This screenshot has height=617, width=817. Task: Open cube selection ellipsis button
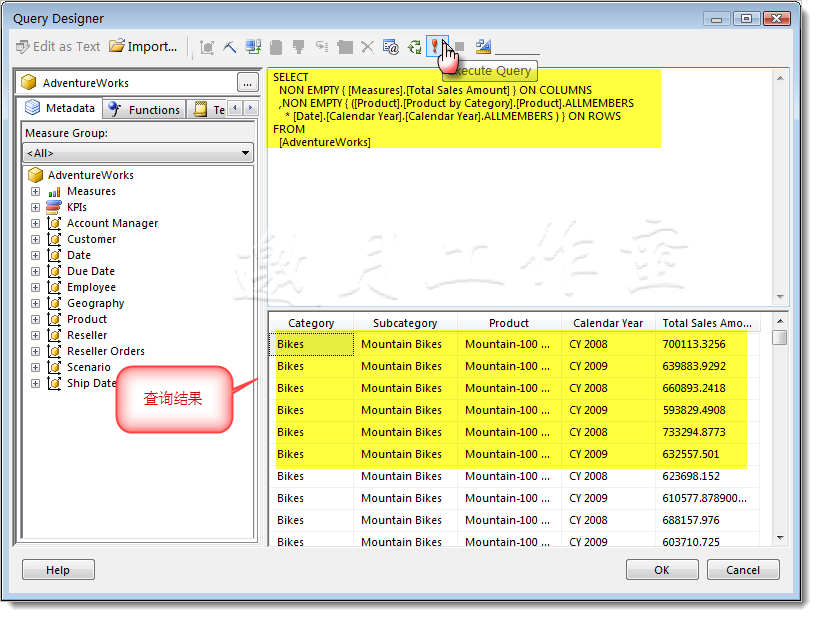click(x=247, y=83)
